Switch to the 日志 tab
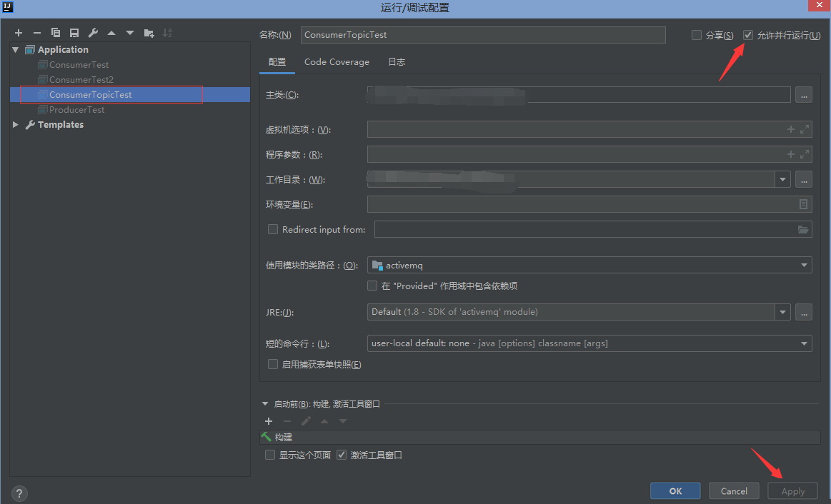The width and height of the screenshot is (831, 504). (397, 62)
